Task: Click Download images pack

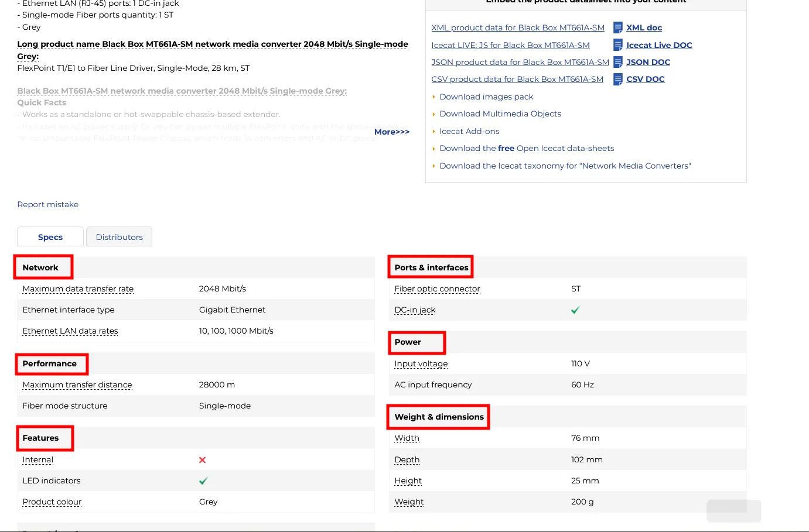Action: (x=486, y=97)
